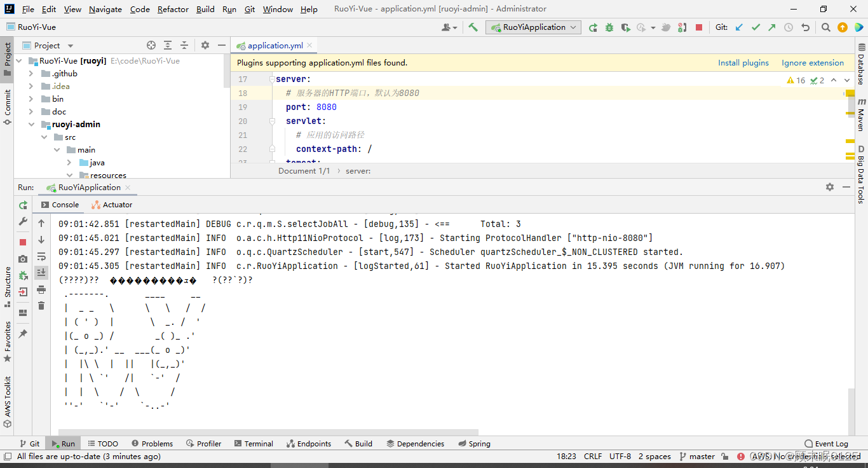868x468 pixels.
Task: Open Project view selector dropdown
Action: [48, 46]
